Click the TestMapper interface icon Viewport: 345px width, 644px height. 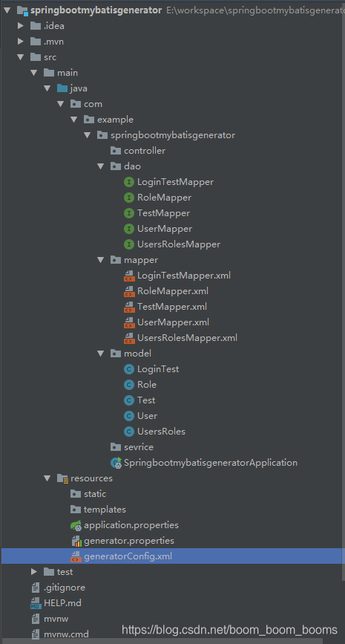coord(129,213)
